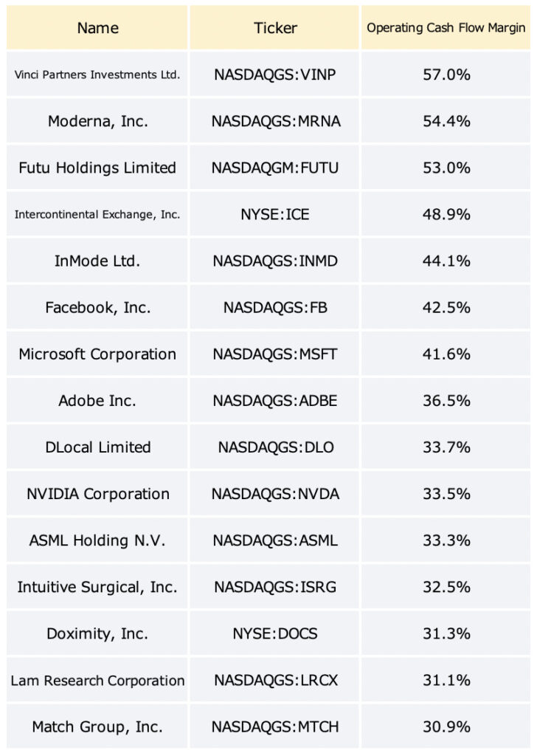
Task: Click the NASDAQGM:FUTU ticker cell
Action: 274,168
